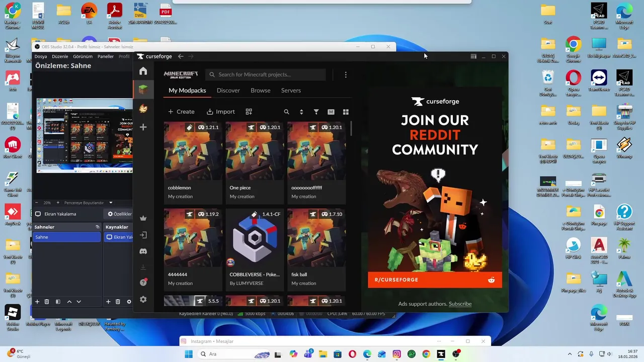
Task: Open the Düzenle menu in OBS
Action: tap(60, 56)
